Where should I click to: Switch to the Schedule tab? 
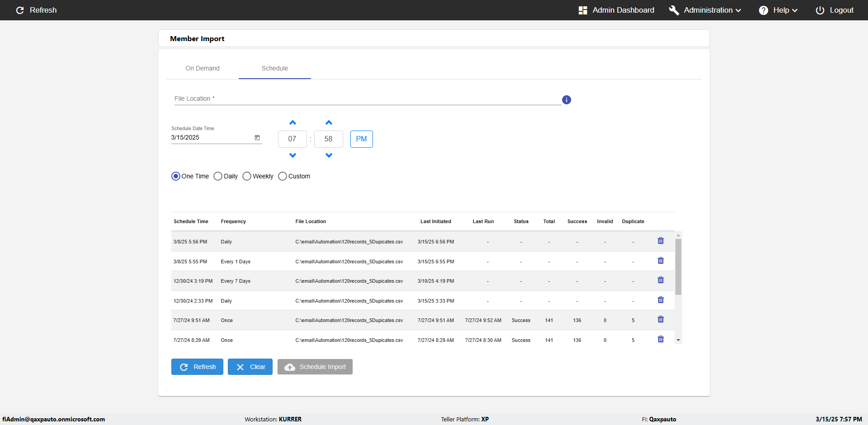(274, 68)
